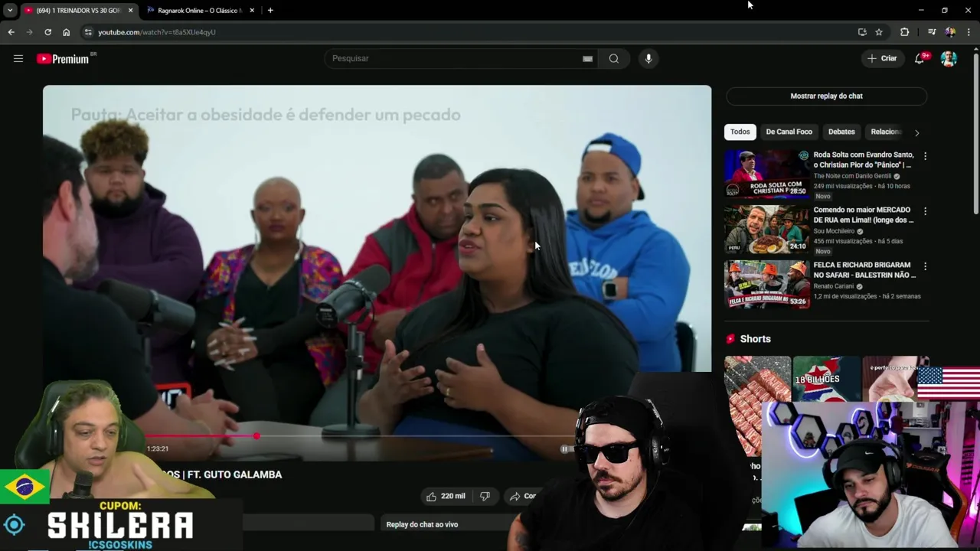Open the Peru market thumbnail (24:10)

(766, 230)
